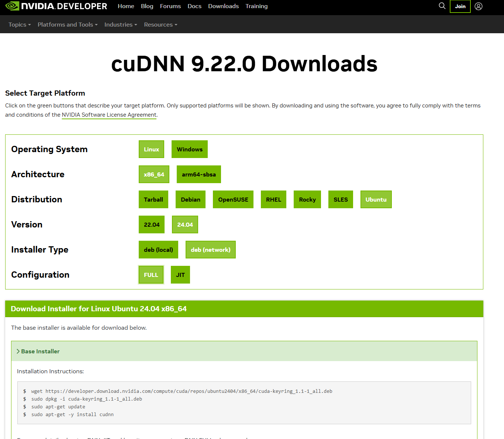
Task: Choose the OpenSUSE distribution
Action: click(x=233, y=199)
